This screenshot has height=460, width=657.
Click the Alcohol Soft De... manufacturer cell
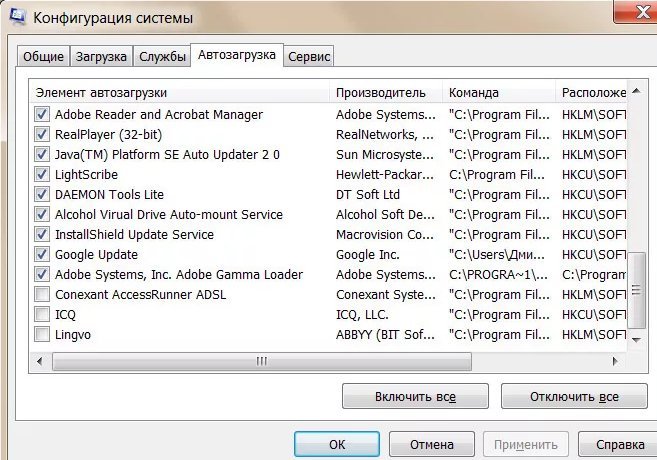click(385, 214)
